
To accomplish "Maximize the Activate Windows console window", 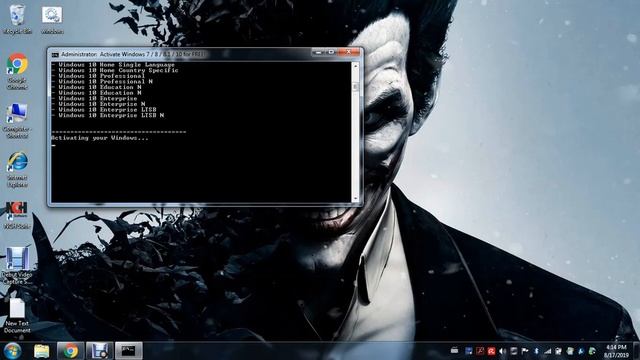I will (331, 52).
